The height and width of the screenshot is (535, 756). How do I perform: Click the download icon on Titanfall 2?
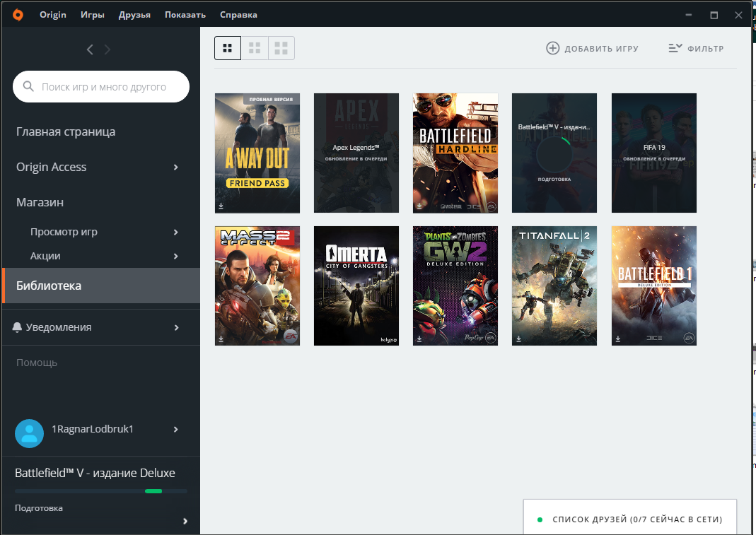(518, 339)
